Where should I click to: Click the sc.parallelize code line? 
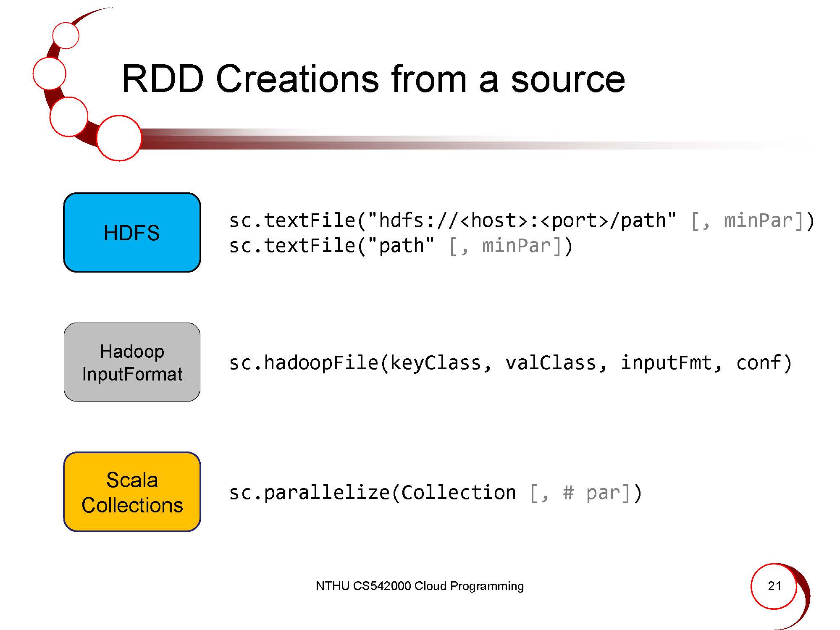[x=436, y=493]
